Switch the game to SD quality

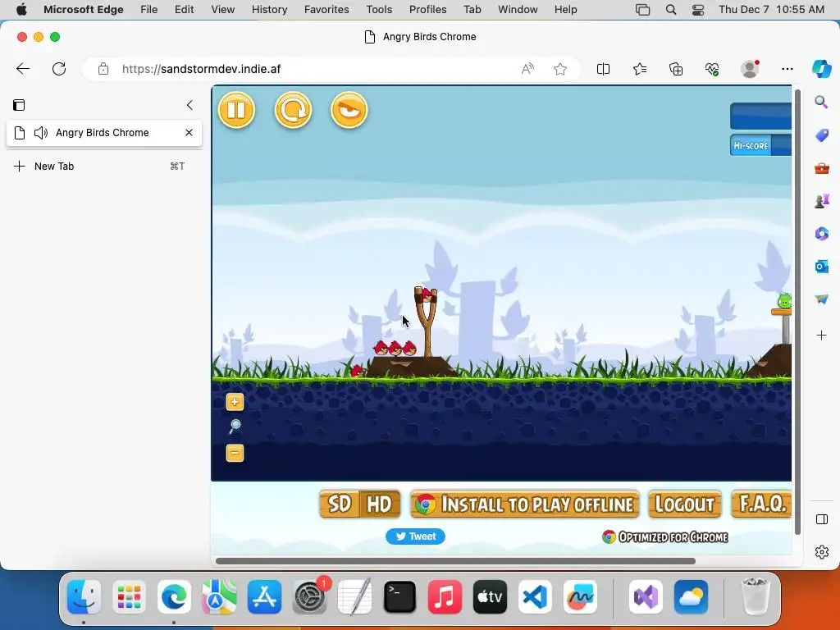[x=340, y=504]
